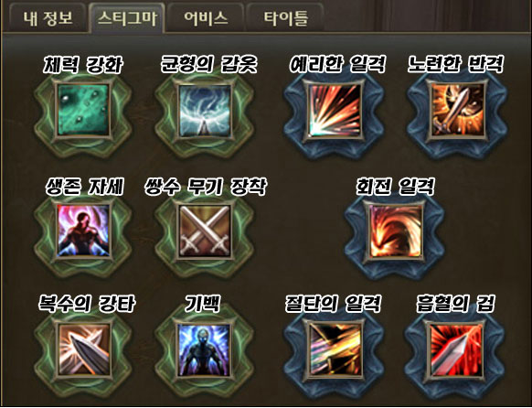
Task: Click the 복수의 강타 blade icon
Action: point(83,349)
